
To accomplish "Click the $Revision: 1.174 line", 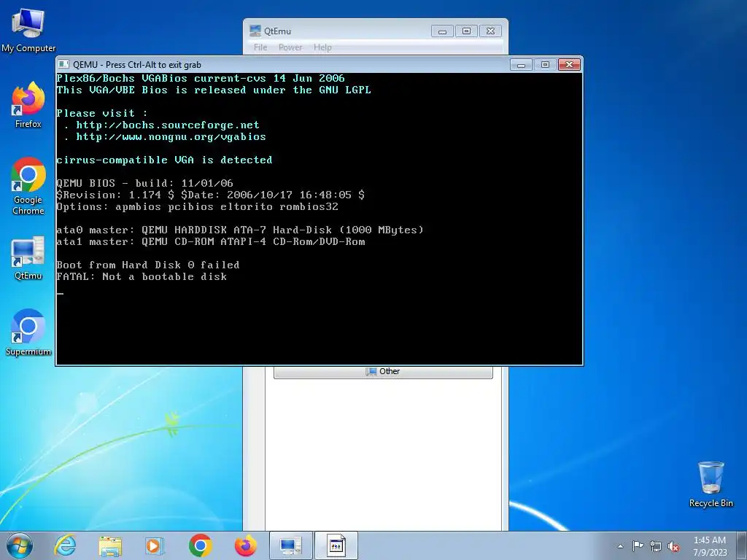I will (211, 195).
